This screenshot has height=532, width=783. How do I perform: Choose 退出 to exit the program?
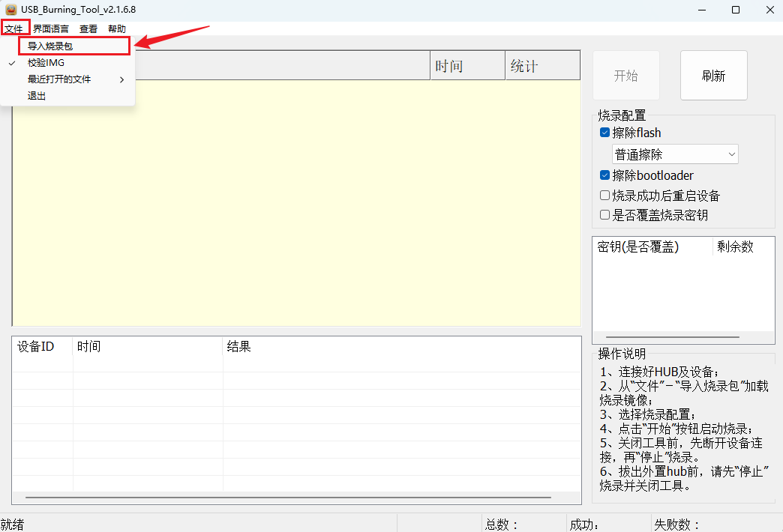37,96
